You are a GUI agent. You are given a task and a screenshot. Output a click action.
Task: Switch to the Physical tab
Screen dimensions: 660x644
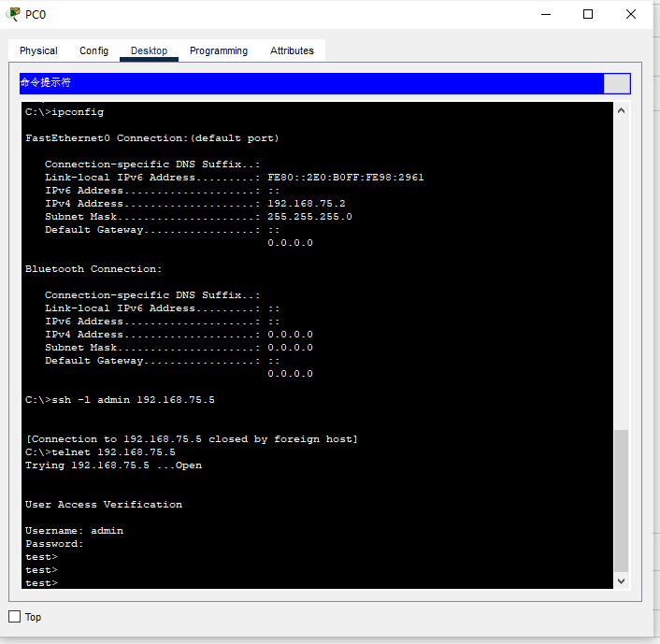point(38,50)
